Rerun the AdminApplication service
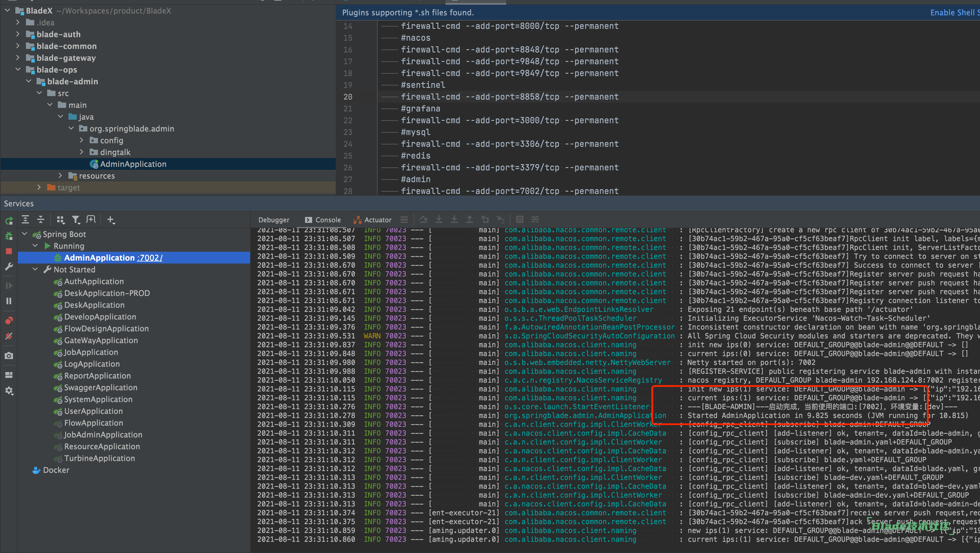 click(9, 220)
